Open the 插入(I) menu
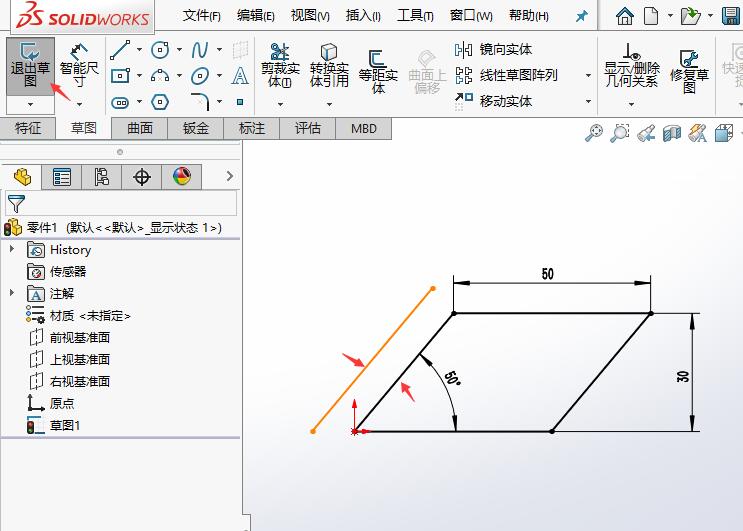Viewport: 743px width, 531px height. click(363, 16)
